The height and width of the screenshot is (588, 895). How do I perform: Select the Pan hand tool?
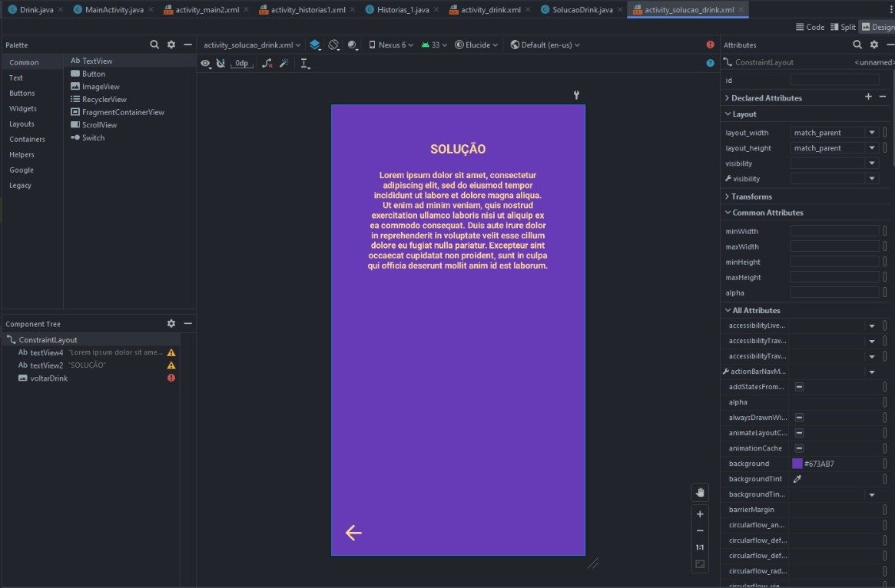[699, 492]
